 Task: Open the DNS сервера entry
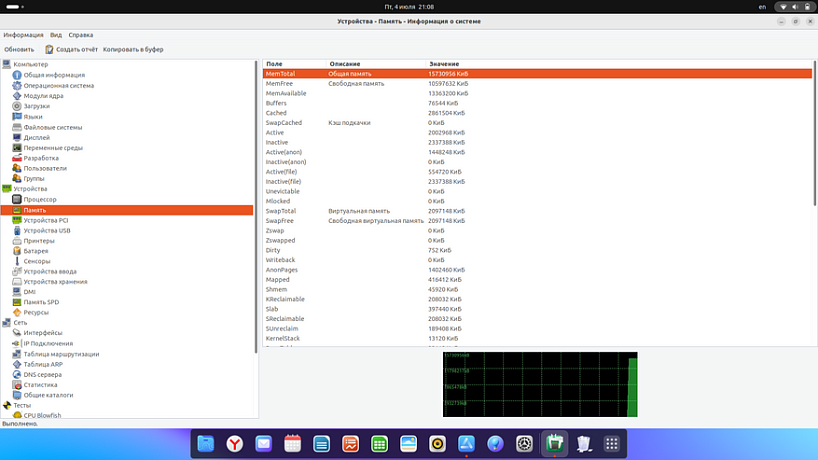42,374
